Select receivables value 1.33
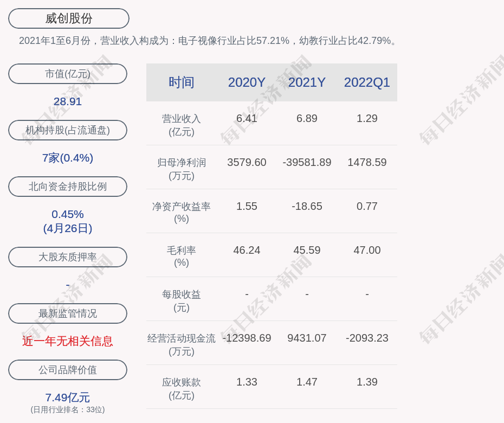 tap(247, 382)
